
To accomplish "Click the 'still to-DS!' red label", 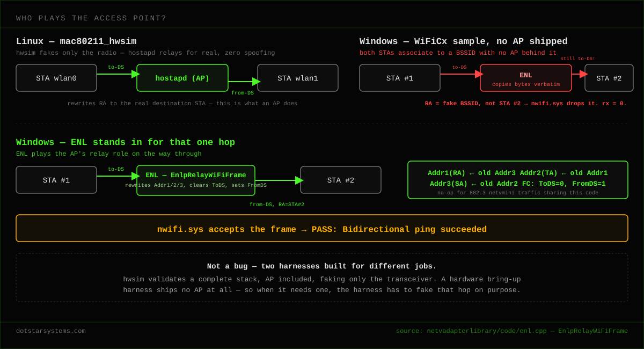I will (578, 59).
